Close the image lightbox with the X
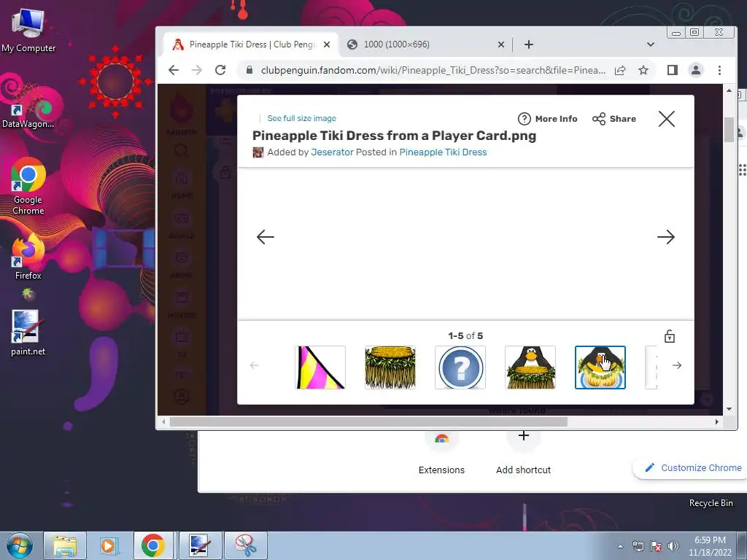Viewport: 747px width, 560px height. pyautogui.click(x=667, y=119)
